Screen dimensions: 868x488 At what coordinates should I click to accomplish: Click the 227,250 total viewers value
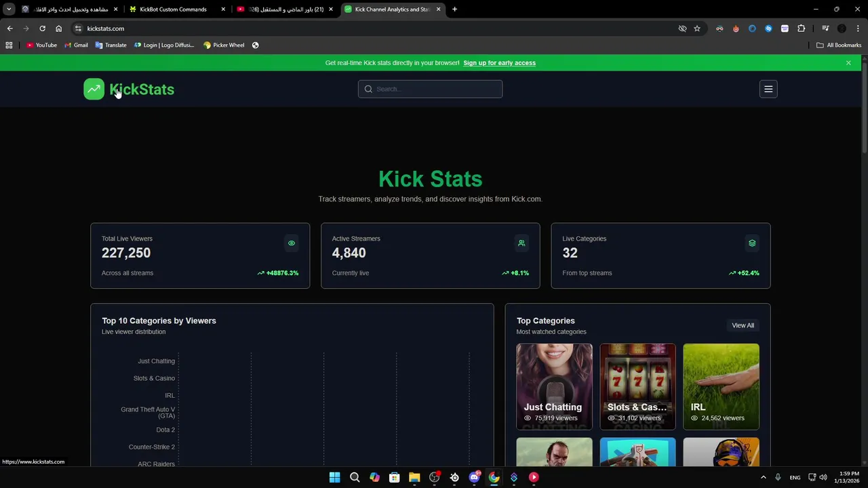126,253
